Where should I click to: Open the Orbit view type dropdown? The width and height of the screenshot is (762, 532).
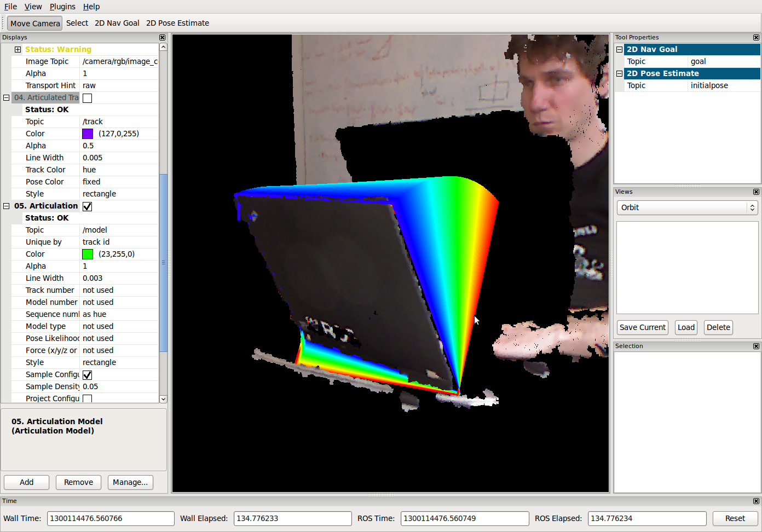(687, 207)
